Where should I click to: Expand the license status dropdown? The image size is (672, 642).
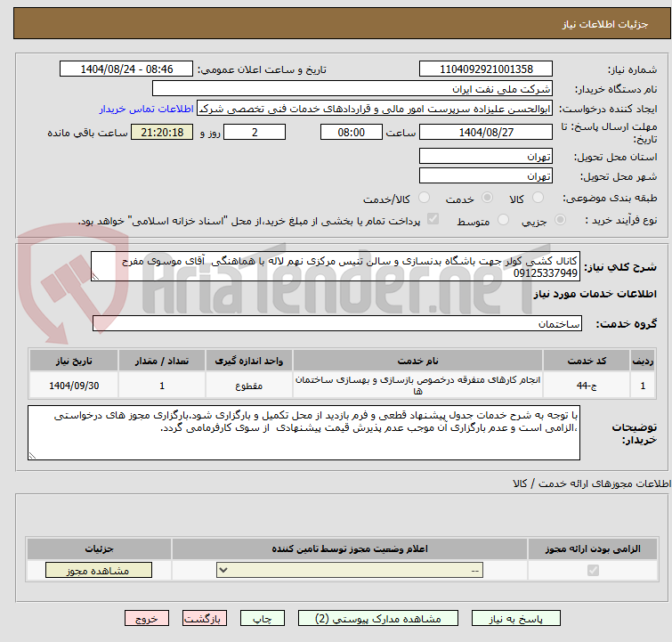click(350, 571)
